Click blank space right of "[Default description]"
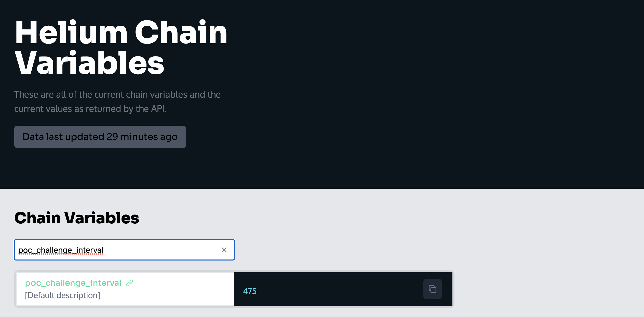Image resolution: width=644 pixels, height=317 pixels. click(166, 295)
